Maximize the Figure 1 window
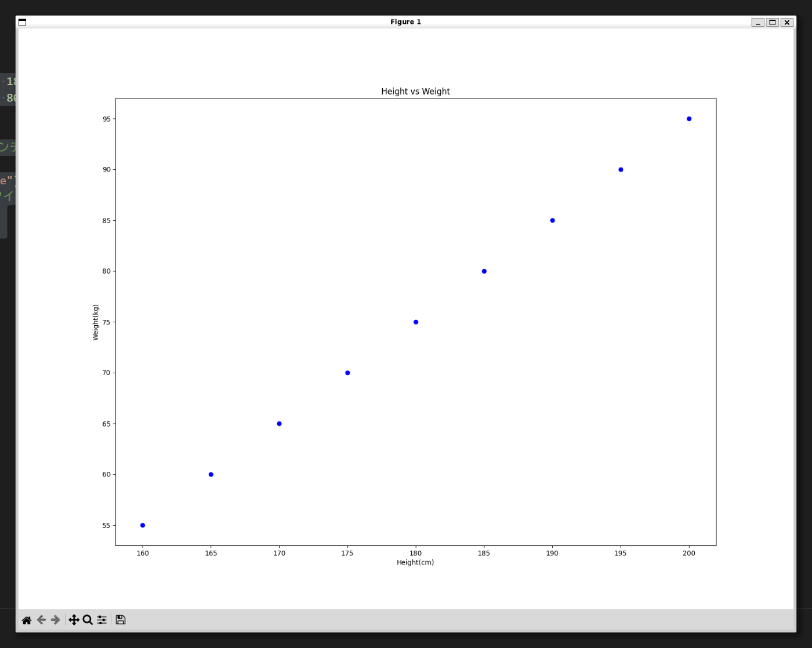 point(772,22)
